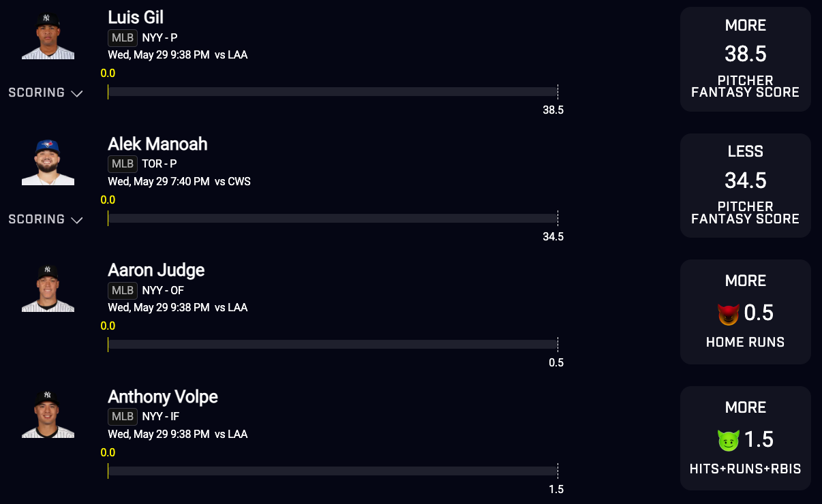Select the MORE 1.5 Hits+Runs+RBIs card

[745, 438]
